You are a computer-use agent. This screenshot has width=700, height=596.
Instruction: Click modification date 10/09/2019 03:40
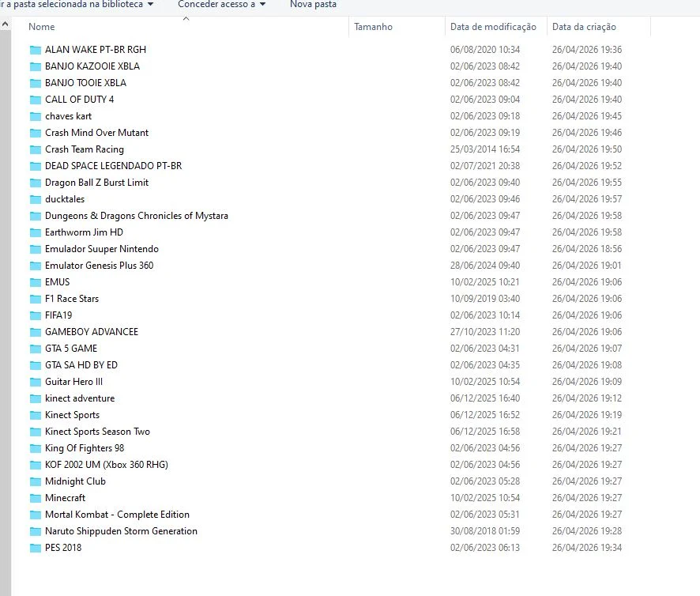click(x=485, y=299)
